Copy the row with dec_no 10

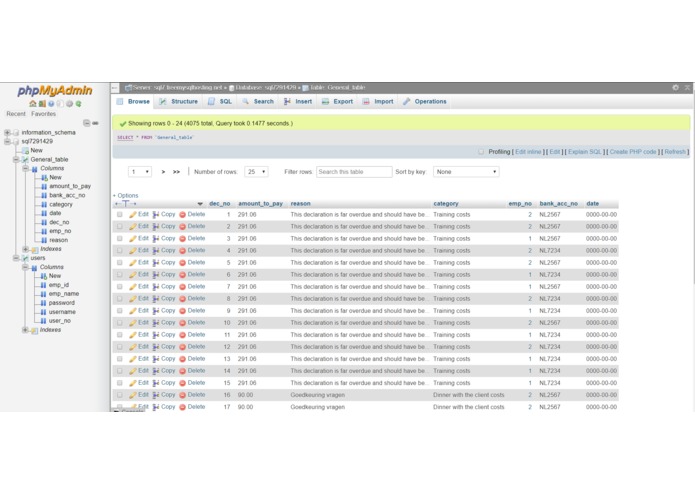164,323
